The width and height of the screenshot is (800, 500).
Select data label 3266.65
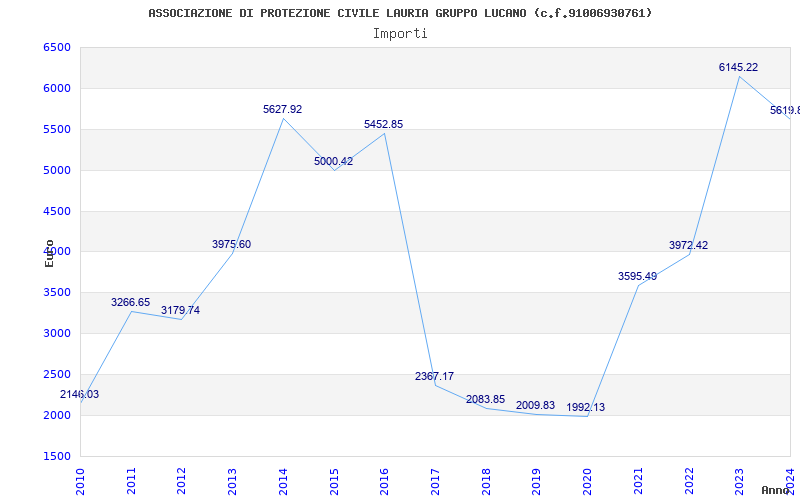point(131,303)
